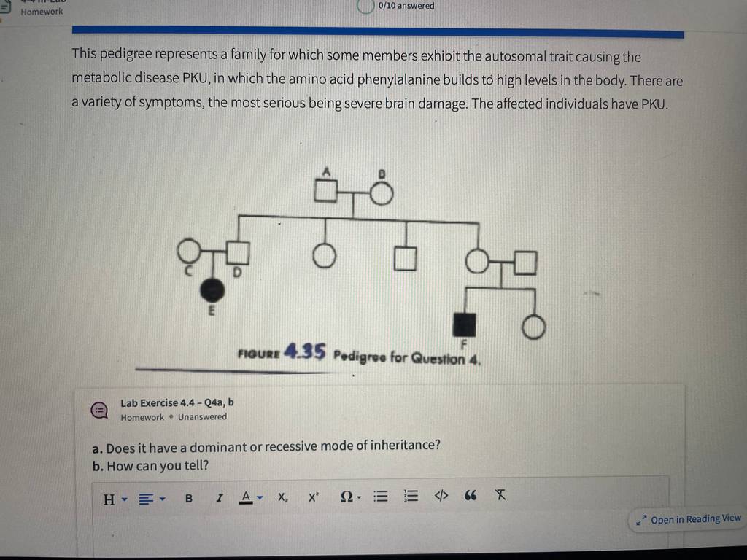
Task: Click the question chat bubble icon
Action: coord(99,410)
